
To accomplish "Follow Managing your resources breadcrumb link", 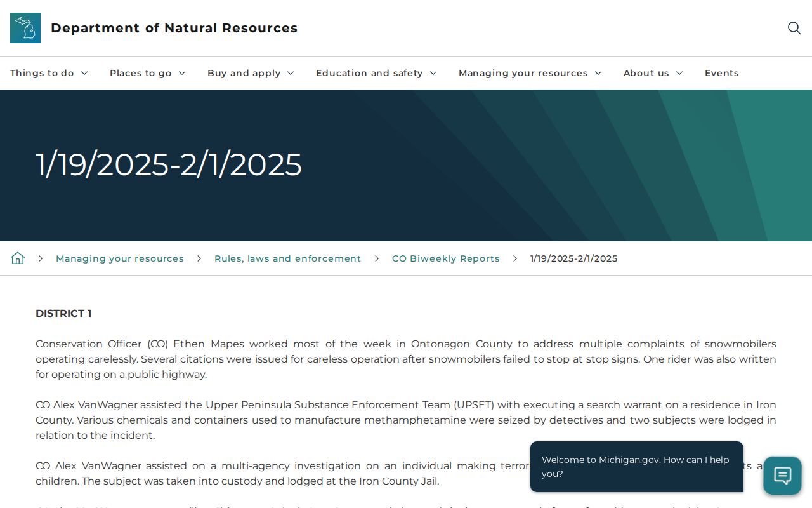I will 120,258.
